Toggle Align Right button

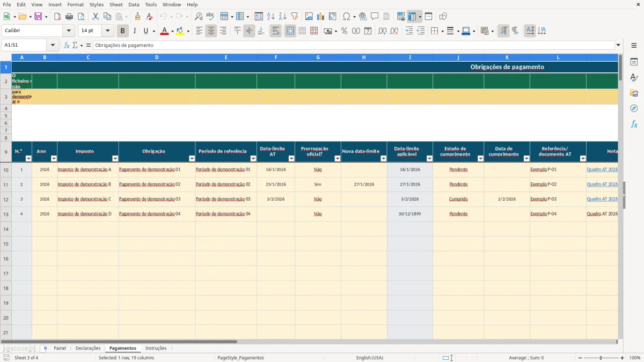coord(223,31)
